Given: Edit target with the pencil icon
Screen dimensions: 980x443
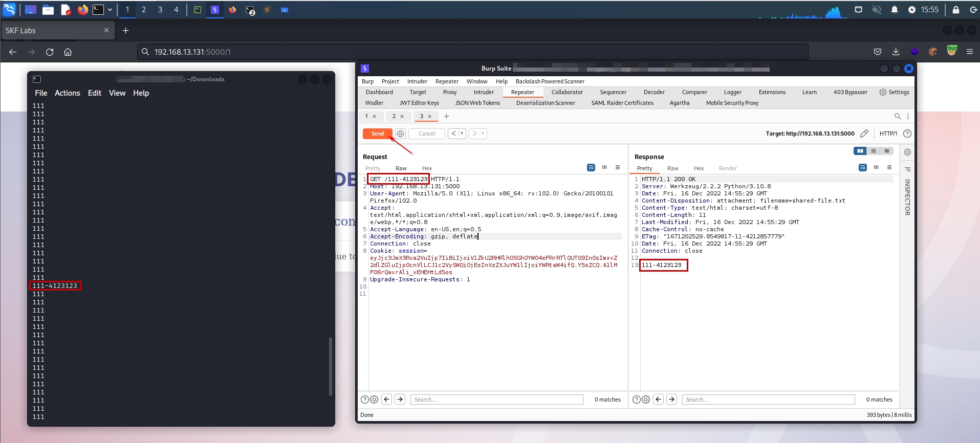Looking at the screenshot, I should tap(864, 134).
